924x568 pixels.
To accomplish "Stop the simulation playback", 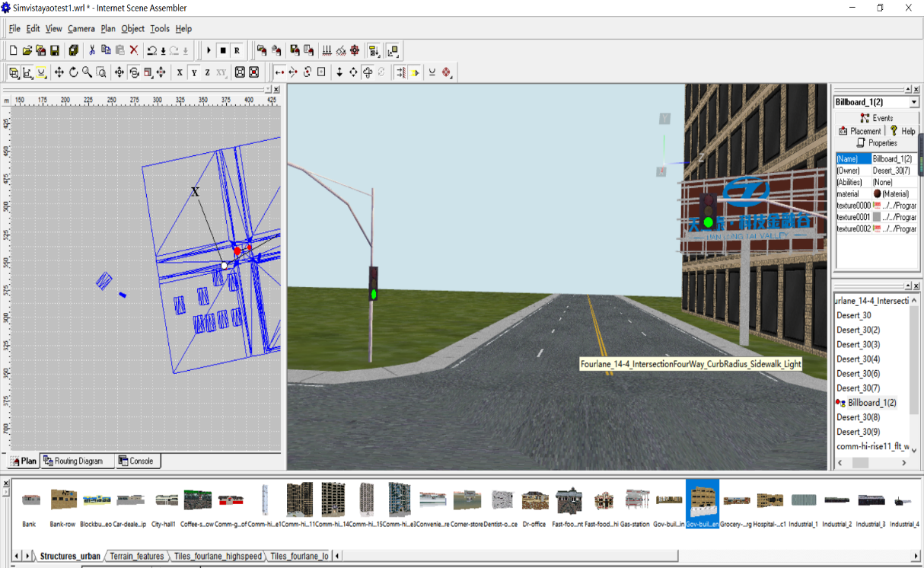I will pos(223,51).
